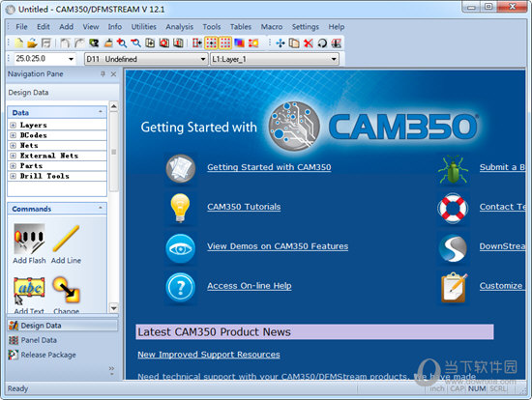Click the Zoom In magnifier icon
The height and width of the screenshot is (400, 532).
pos(122,43)
